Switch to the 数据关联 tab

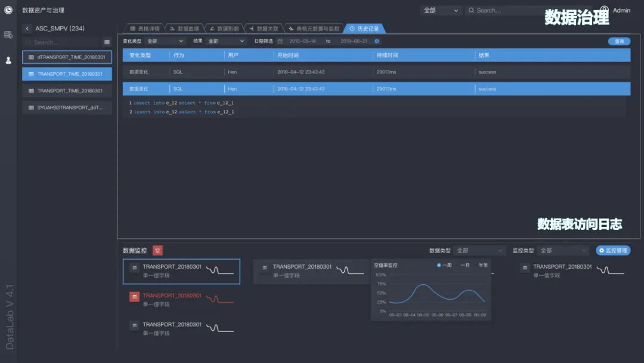(x=264, y=29)
